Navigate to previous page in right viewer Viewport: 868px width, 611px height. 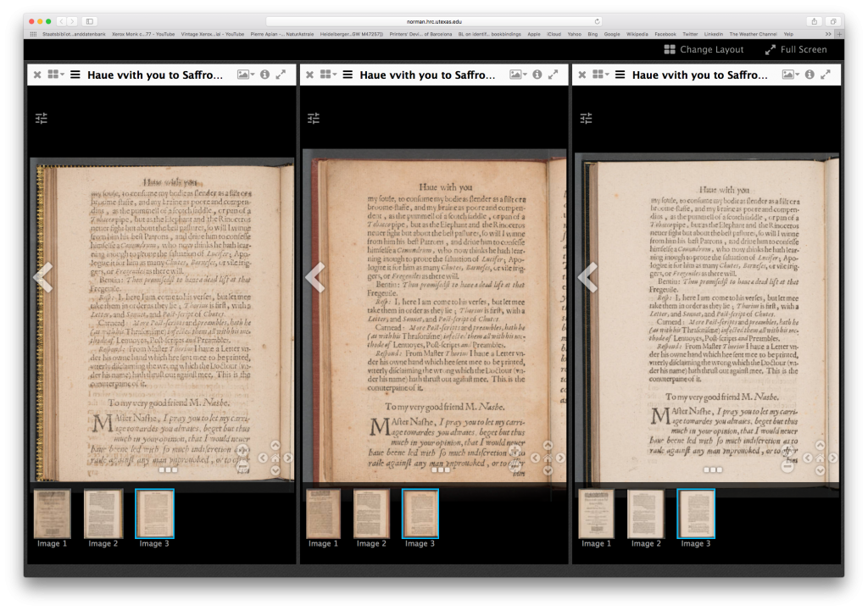587,277
